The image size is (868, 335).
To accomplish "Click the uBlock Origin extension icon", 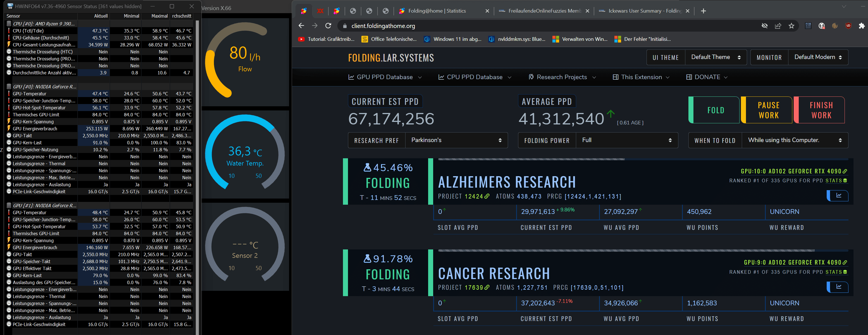I will coord(848,26).
